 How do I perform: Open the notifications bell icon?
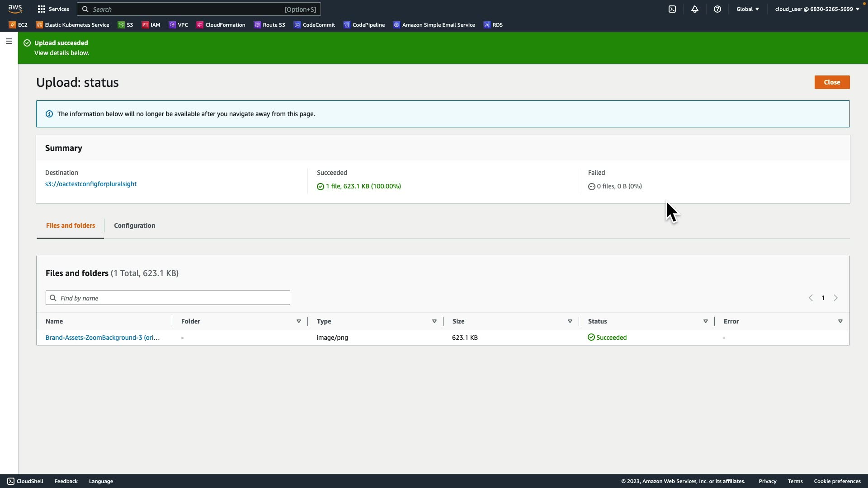[x=695, y=9]
